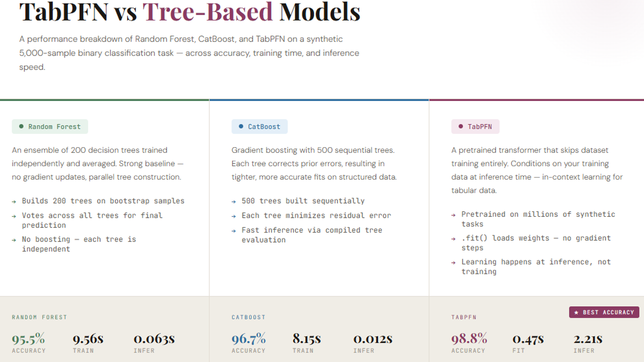The height and width of the screenshot is (362, 644).
Task: Click the arrow bullet before 'Builds 200 trees'
Action: (15, 201)
